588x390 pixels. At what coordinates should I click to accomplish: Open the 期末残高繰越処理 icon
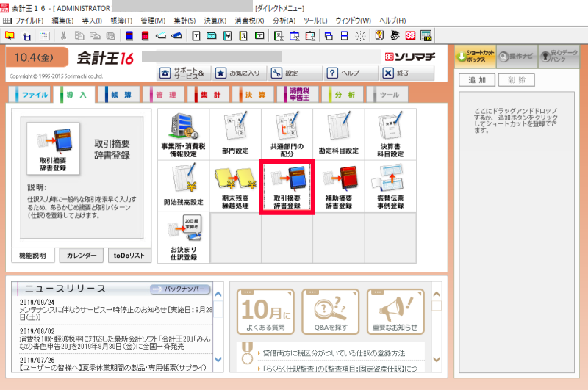click(x=235, y=185)
